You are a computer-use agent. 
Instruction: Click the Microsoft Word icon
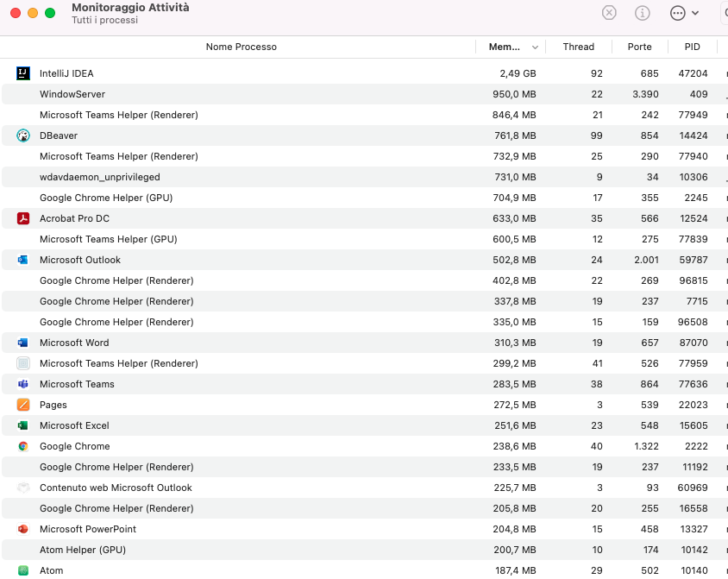(22, 343)
